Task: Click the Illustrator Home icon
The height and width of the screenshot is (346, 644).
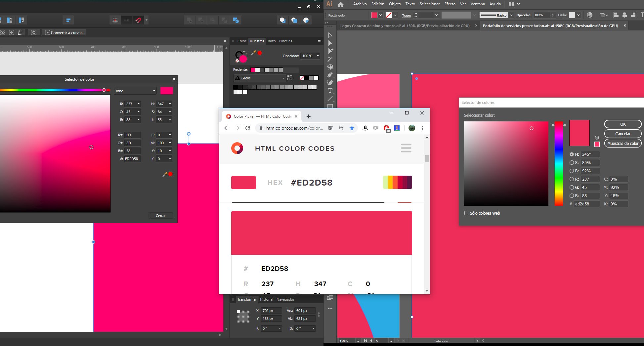Action: [341, 4]
